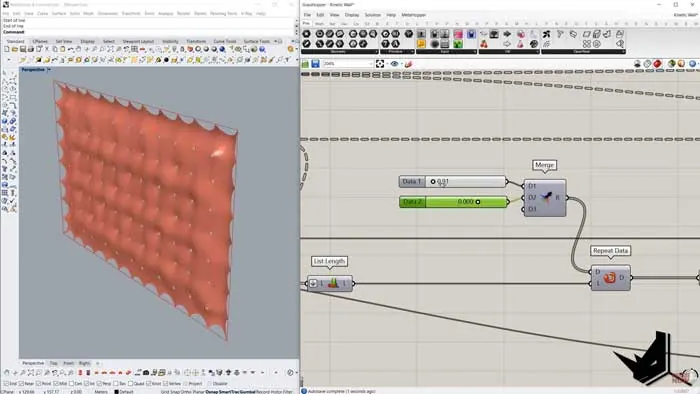
Task: Click the Rhino application logo icon
Action: (6, 4)
